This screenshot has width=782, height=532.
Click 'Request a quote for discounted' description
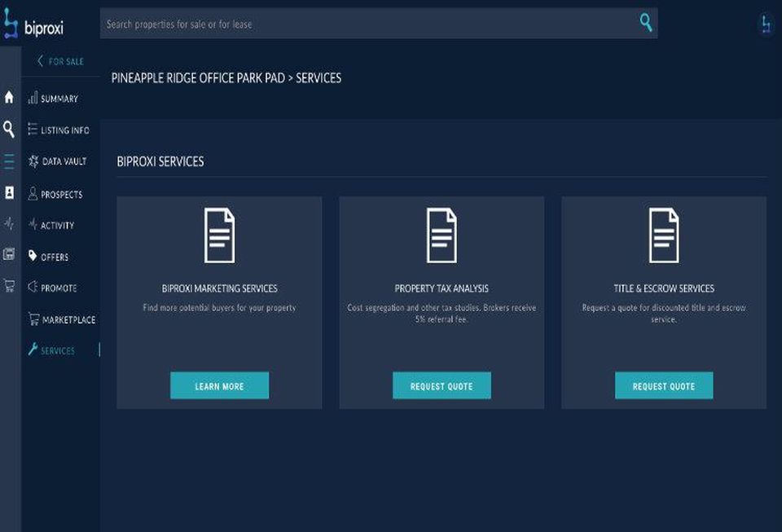pos(664,313)
